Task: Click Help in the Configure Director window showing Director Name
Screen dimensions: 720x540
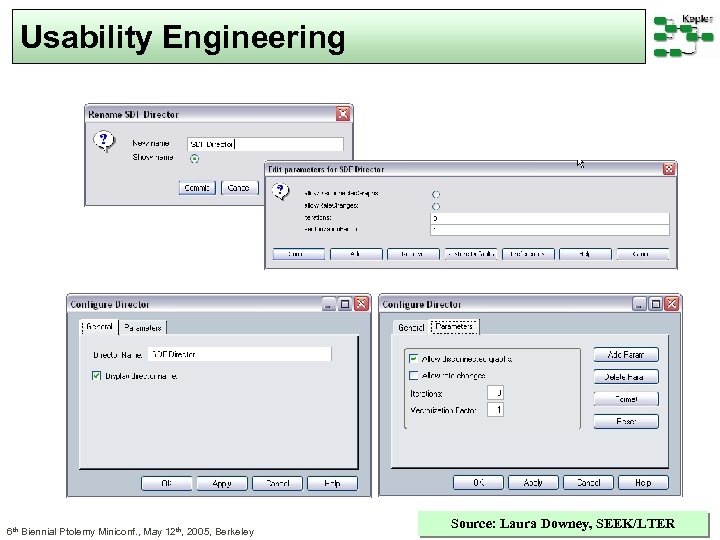Action: pos(332,484)
